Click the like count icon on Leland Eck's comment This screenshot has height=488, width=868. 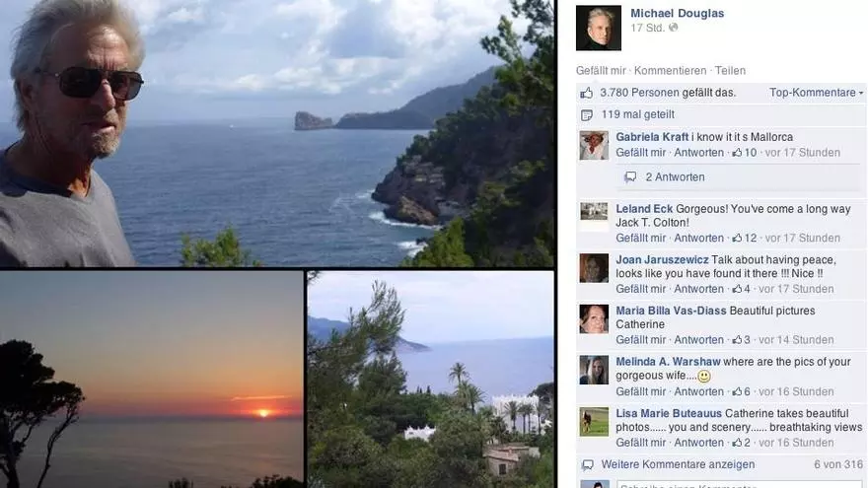click(737, 238)
